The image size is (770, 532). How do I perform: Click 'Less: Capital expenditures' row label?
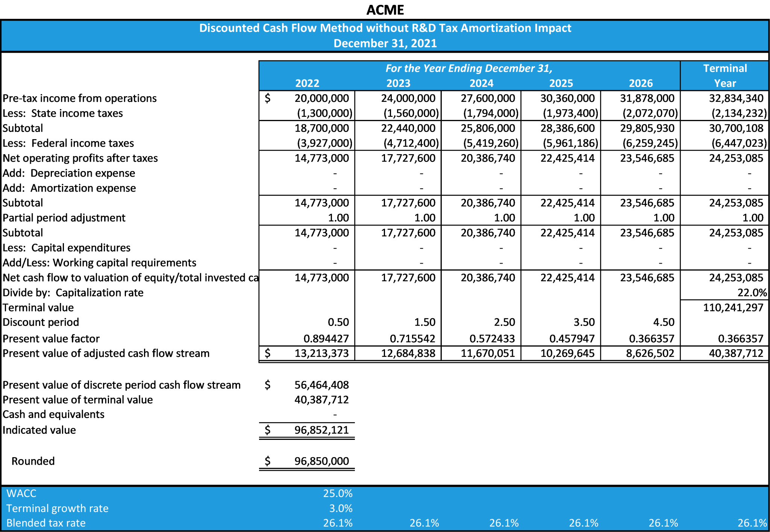(67, 248)
